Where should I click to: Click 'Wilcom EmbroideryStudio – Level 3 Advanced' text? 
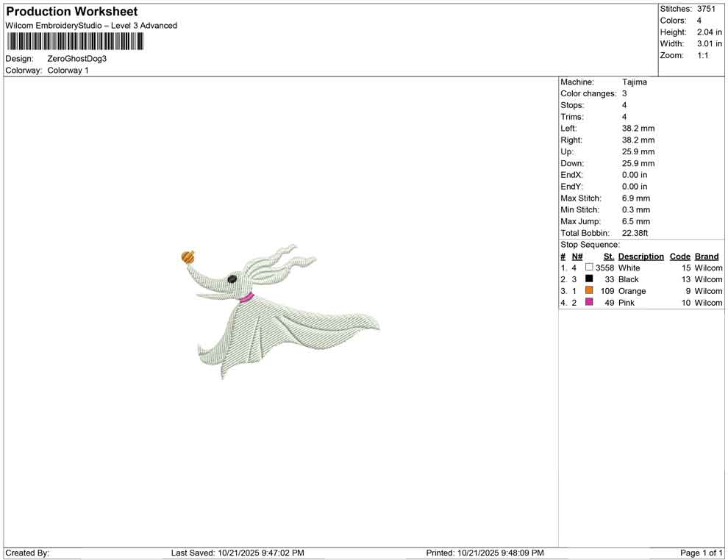pyautogui.click(x=91, y=26)
